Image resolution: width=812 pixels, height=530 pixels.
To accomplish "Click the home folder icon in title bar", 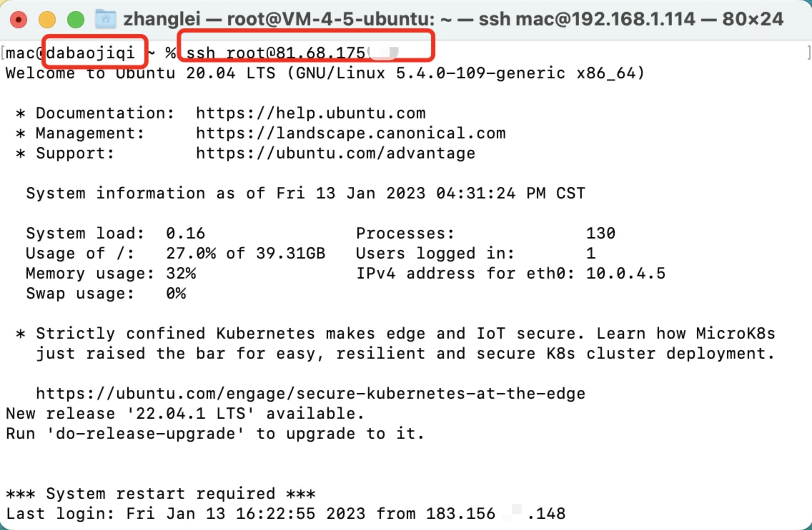I will 106,19.
